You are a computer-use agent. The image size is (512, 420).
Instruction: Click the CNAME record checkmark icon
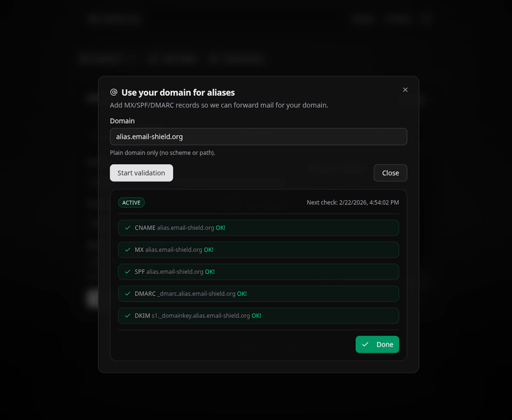(128, 228)
